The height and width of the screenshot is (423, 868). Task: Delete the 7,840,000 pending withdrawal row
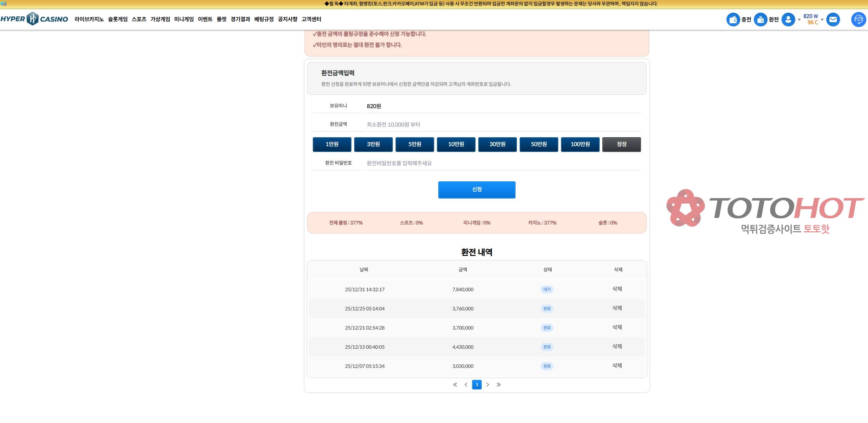pyautogui.click(x=617, y=289)
